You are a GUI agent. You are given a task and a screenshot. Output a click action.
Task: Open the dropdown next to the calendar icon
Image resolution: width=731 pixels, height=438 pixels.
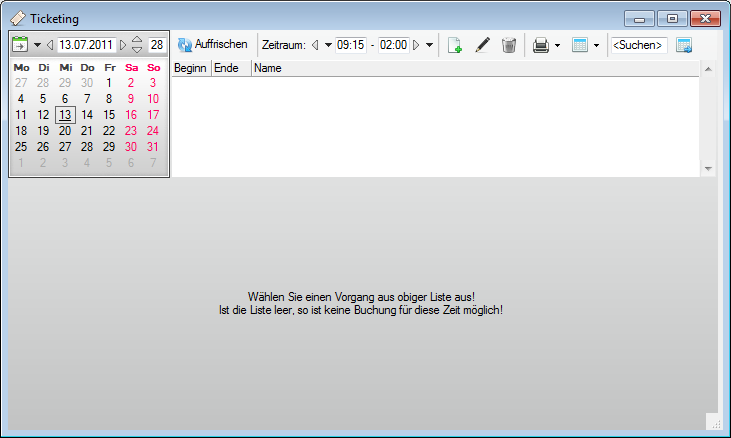coord(37,45)
